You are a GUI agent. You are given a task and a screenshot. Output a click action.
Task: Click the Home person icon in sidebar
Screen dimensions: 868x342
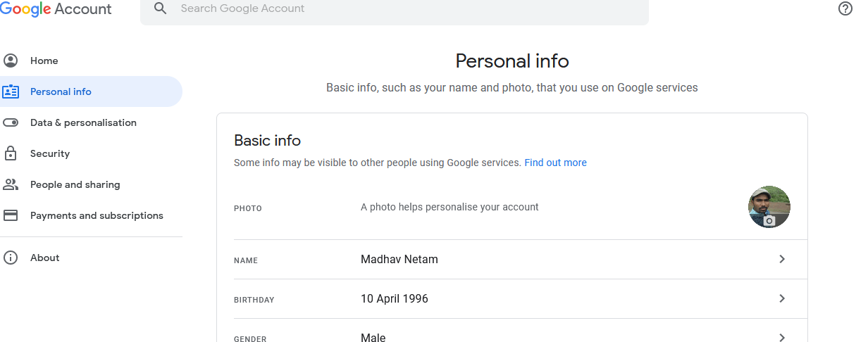(11, 61)
